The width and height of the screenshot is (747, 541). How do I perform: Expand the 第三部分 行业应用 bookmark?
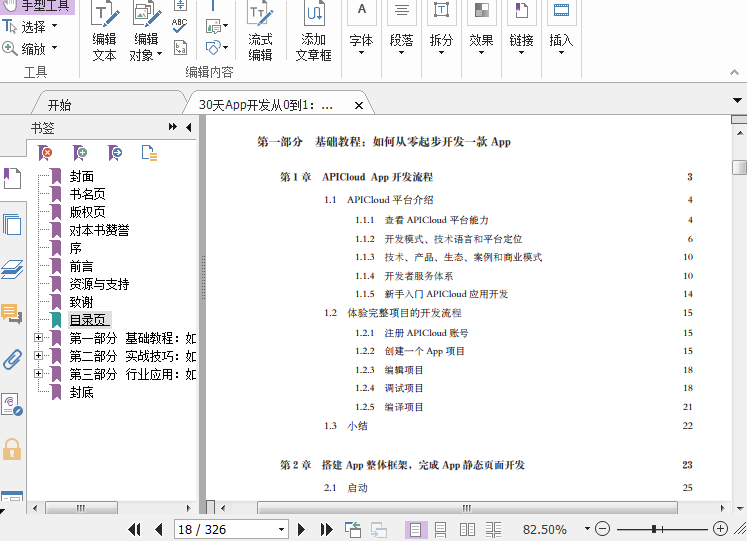point(39,374)
